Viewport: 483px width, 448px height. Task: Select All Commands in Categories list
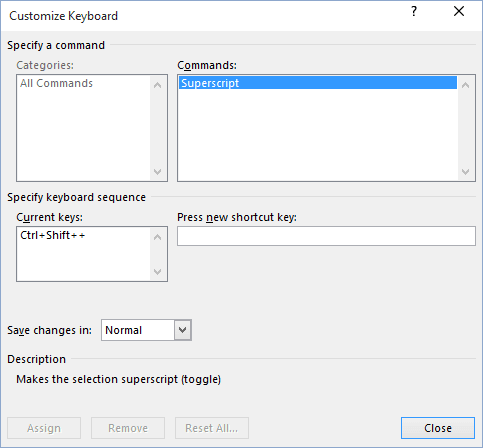pyautogui.click(x=56, y=83)
